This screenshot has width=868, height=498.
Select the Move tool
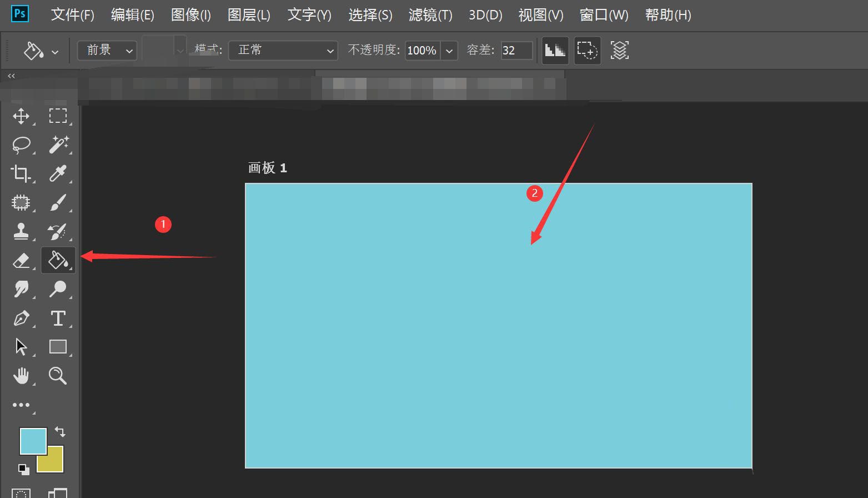pos(21,116)
